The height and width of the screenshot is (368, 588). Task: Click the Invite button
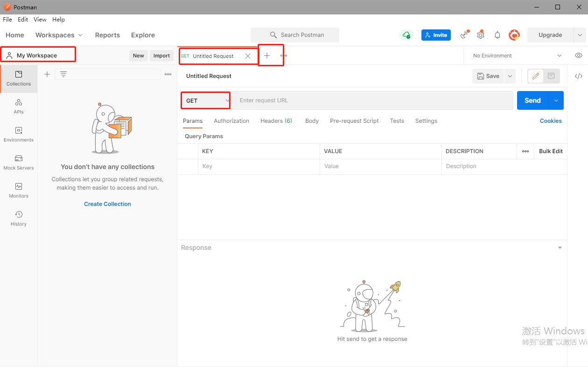(437, 35)
